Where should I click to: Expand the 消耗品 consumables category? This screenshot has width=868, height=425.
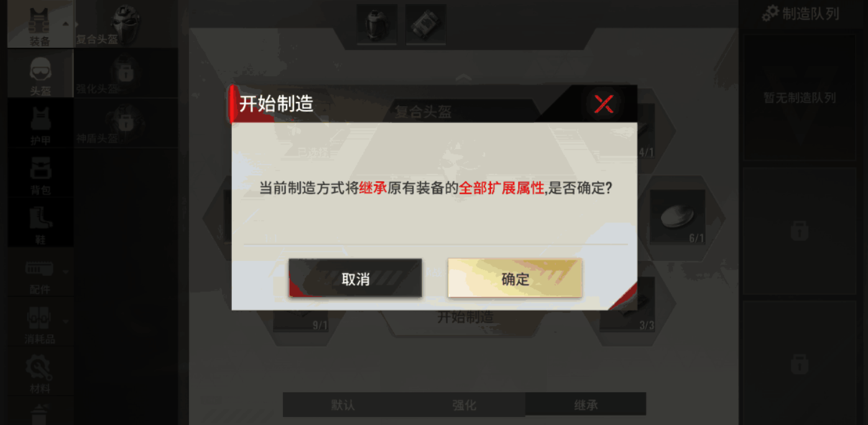40,322
